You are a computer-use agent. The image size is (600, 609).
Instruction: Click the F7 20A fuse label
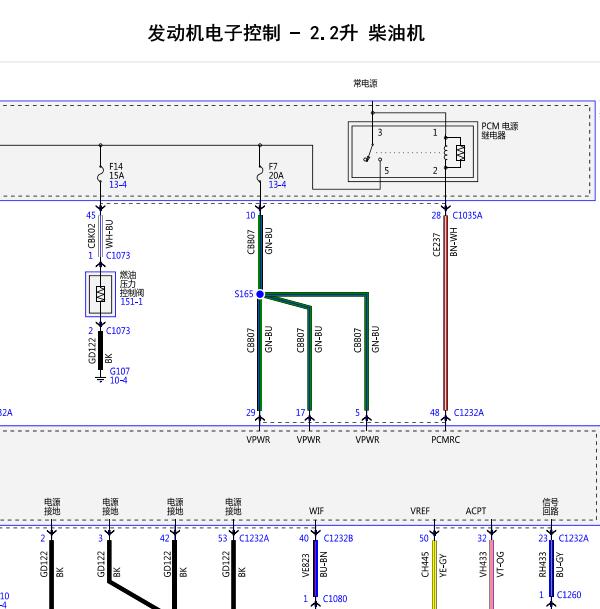click(276, 171)
